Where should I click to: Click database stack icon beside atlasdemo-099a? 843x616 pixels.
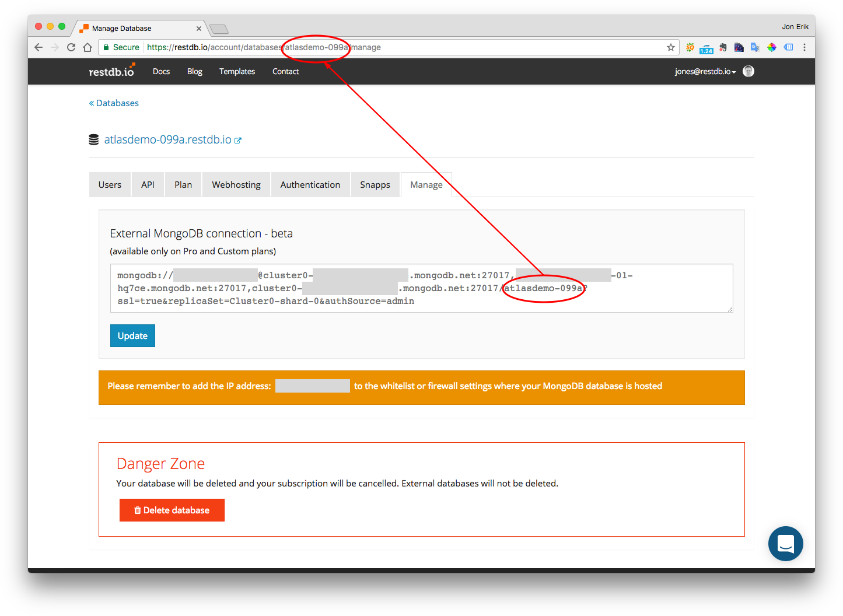[93, 139]
